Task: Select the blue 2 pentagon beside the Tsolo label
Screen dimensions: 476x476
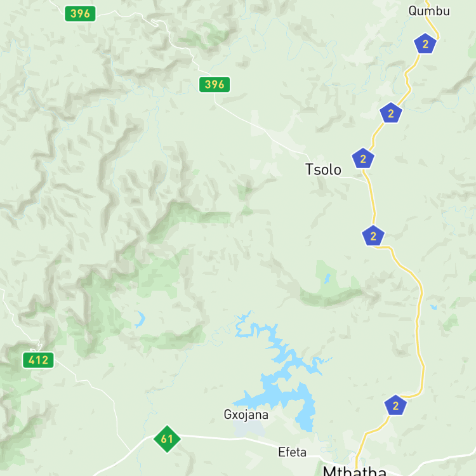Action: pyautogui.click(x=363, y=159)
